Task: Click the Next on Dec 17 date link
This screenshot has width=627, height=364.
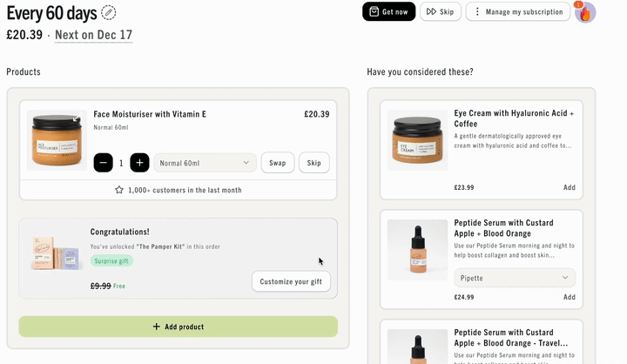Action: 93,35
